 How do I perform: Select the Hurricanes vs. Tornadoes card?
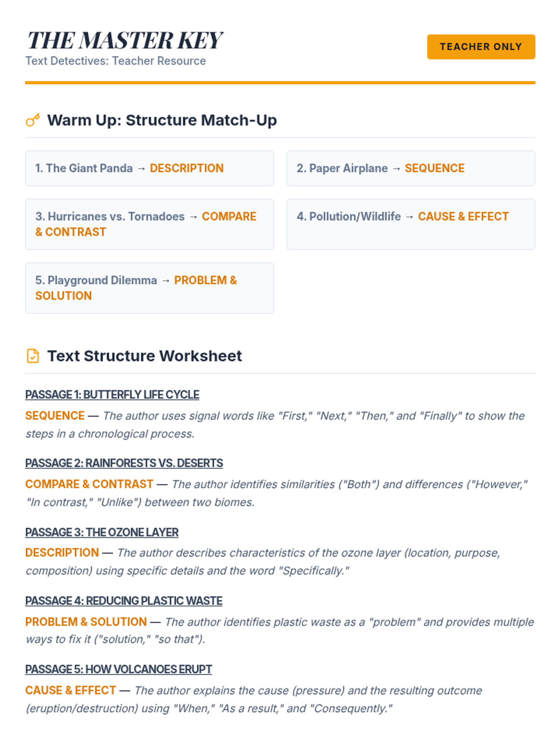click(x=149, y=224)
